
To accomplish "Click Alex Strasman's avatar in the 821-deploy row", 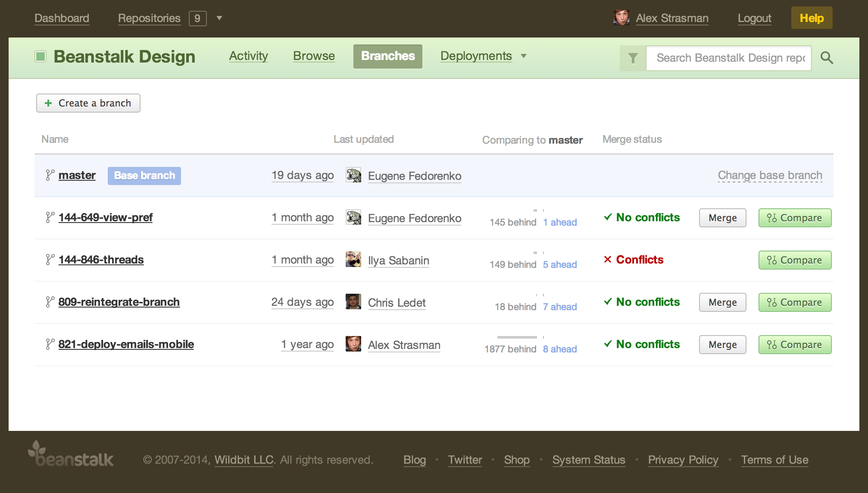I will [353, 344].
